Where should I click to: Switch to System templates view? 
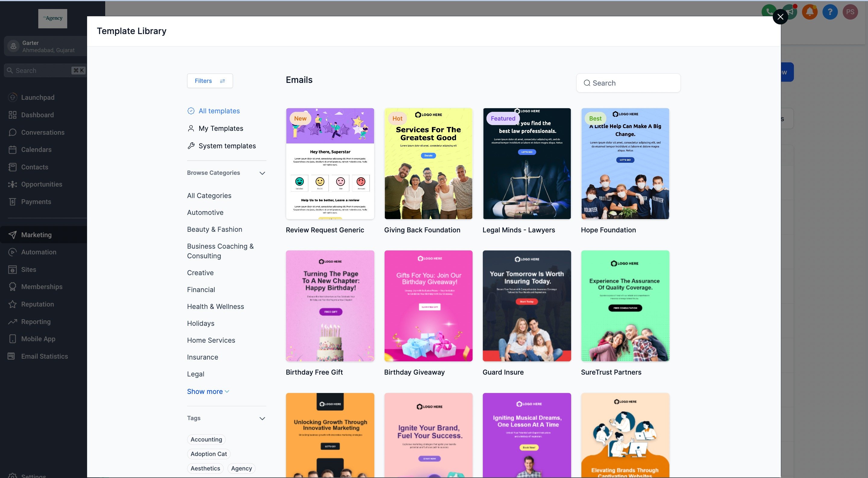pyautogui.click(x=226, y=146)
